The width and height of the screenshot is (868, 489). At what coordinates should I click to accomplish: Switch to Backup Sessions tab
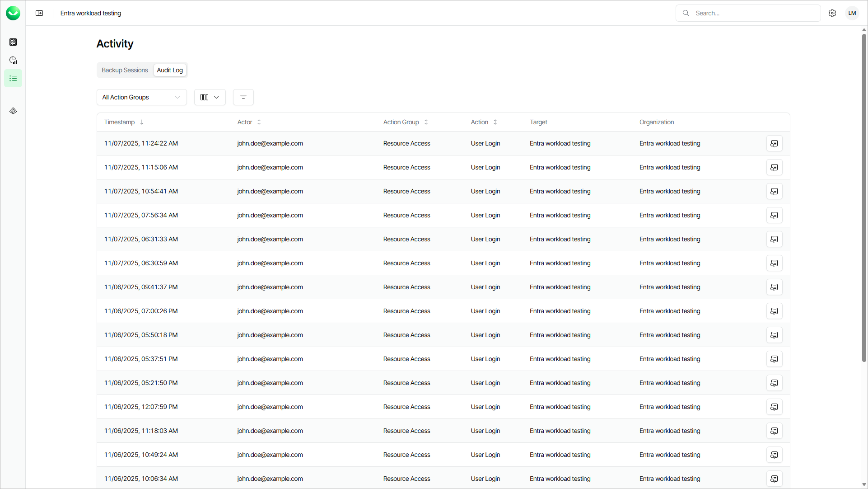[125, 70]
